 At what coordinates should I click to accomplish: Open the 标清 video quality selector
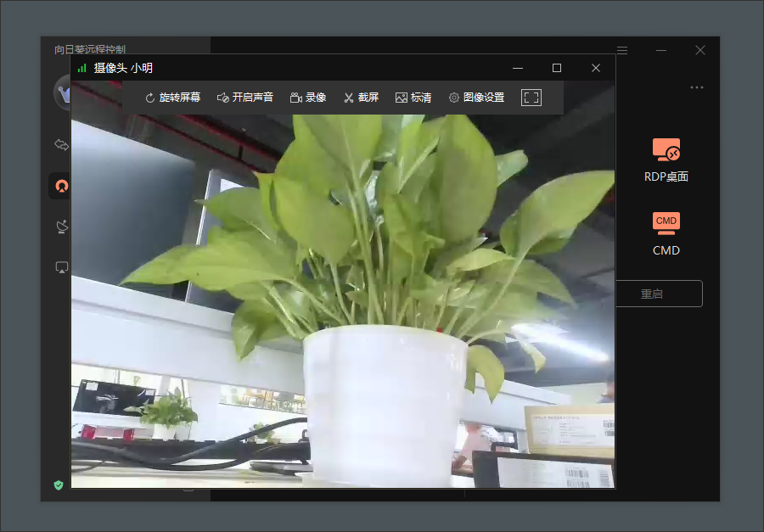coord(413,98)
